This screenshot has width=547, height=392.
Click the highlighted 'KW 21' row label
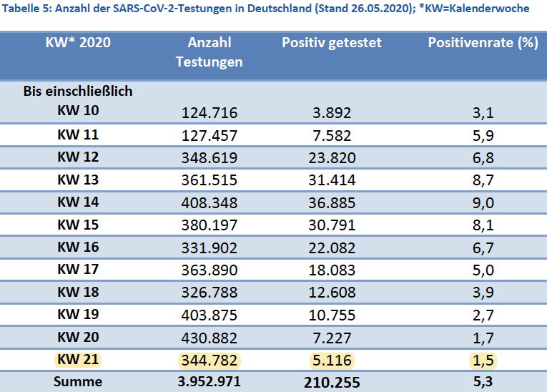tap(78, 359)
